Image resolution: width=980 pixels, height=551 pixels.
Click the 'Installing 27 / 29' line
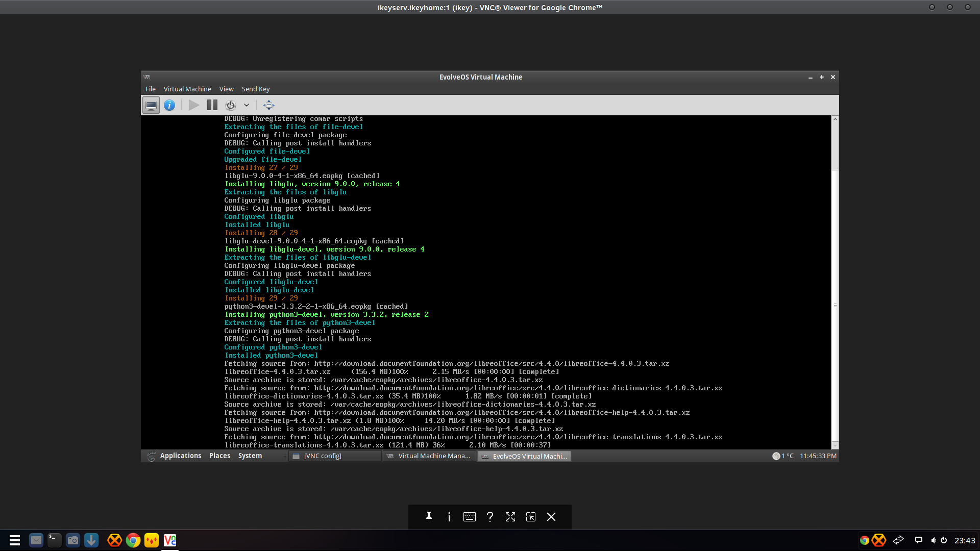point(261,168)
